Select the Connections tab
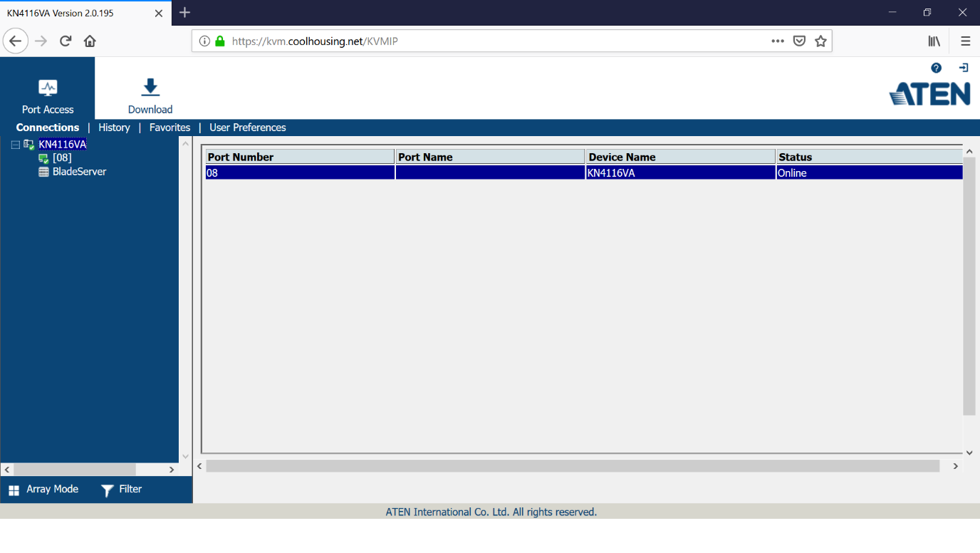Image resolution: width=980 pixels, height=553 pixels. point(48,128)
